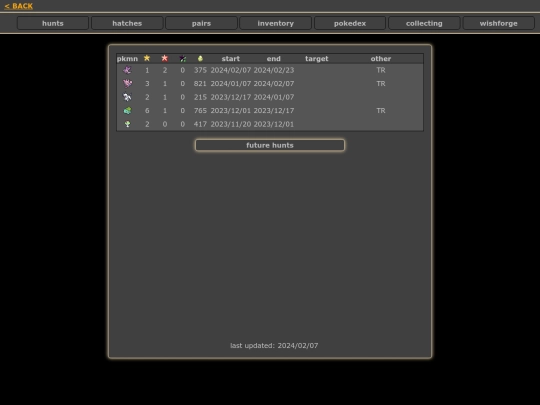This screenshot has height=405, width=540.
Task: Click the BACK link
Action: [19, 6]
